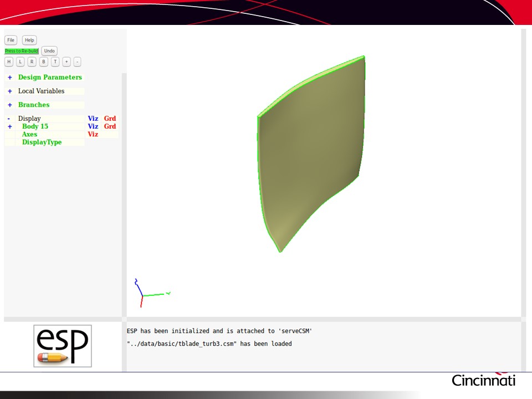This screenshot has width=532, height=399.
Task: Expand the Local Variables section
Action: pyautogui.click(x=9, y=91)
